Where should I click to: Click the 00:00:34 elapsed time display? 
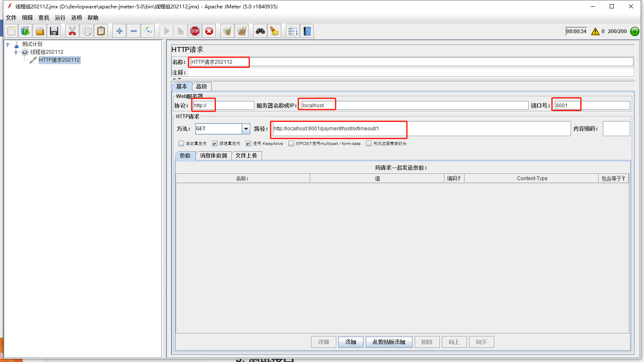pos(576,31)
